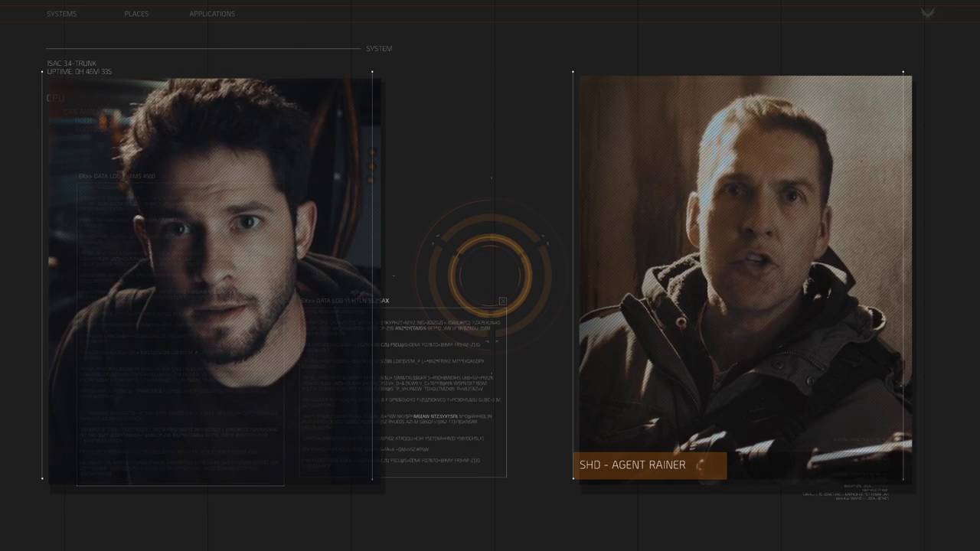
Task: Click the ISAC 3.4-TRUNK text
Action: [x=72, y=64]
